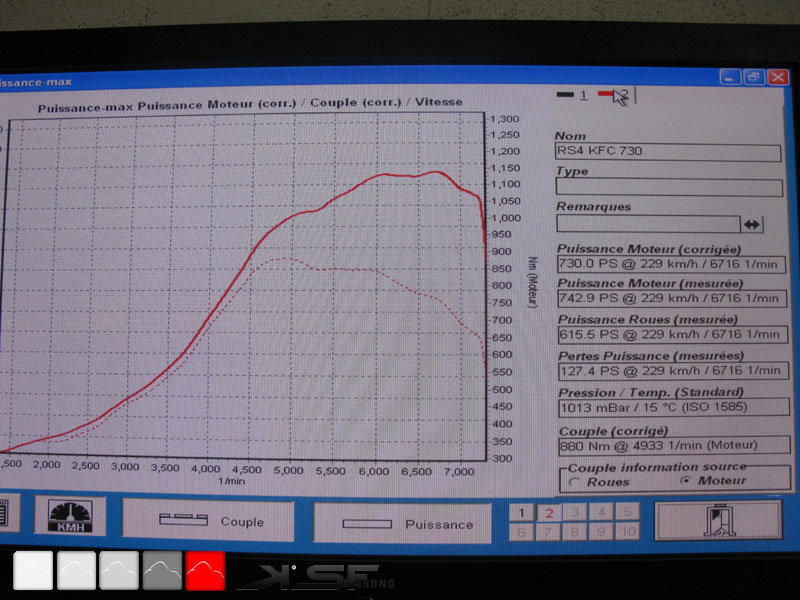The height and width of the screenshot is (600, 800).
Task: Click the Couple (corrigé) value field
Action: 672,445
